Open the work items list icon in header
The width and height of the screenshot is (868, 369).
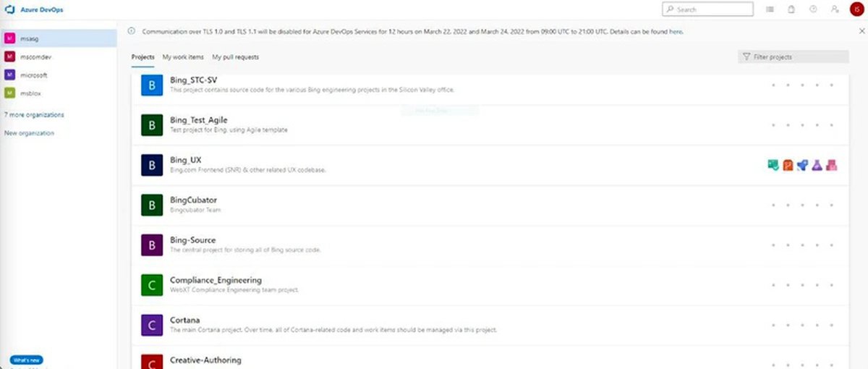point(770,9)
